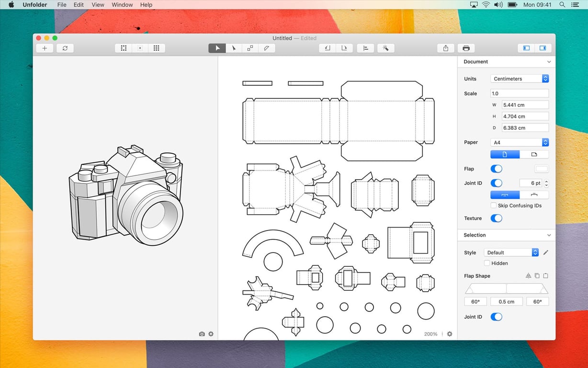Viewport: 588px width, 368px height.
Task: Open the Window menu
Action: click(122, 5)
